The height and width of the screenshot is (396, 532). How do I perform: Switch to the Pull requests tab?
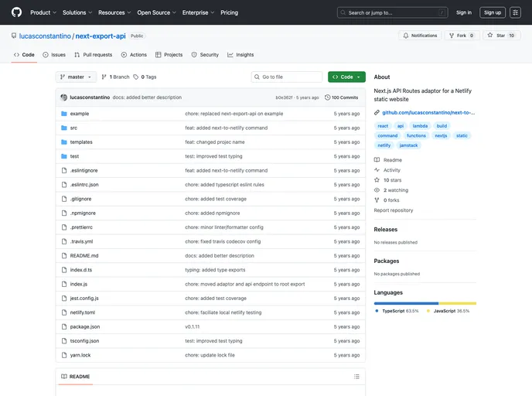[x=94, y=55]
